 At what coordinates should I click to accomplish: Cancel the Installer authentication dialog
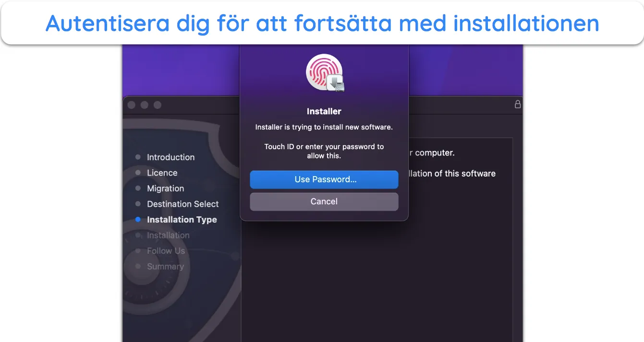tap(324, 201)
